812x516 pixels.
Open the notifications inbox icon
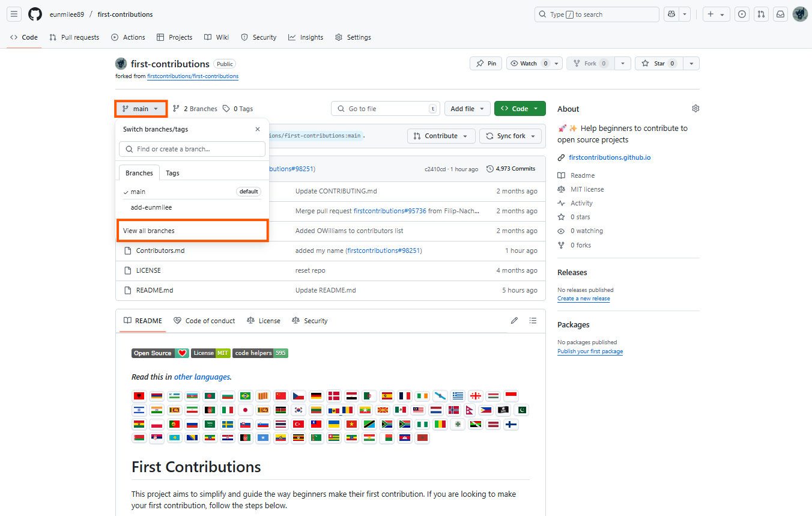(x=781, y=14)
